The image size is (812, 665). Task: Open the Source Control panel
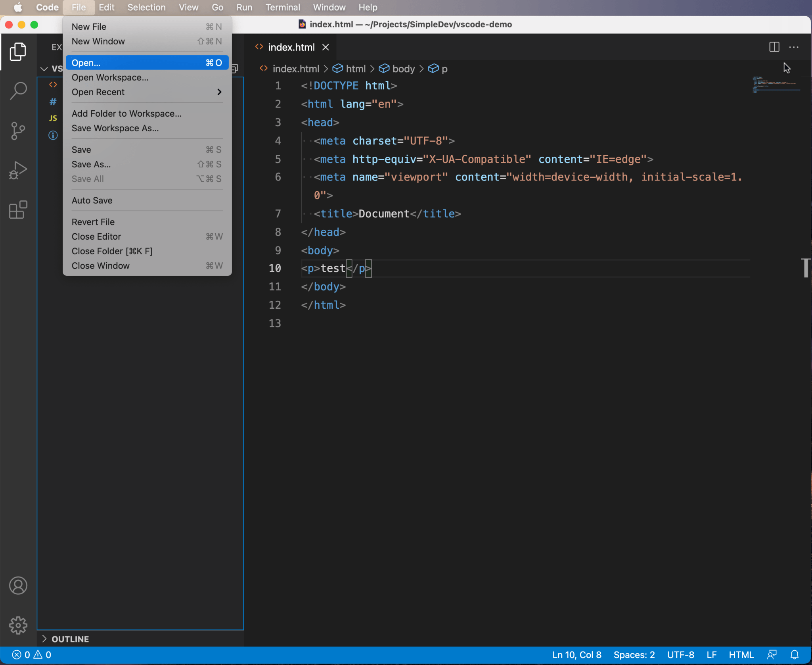18,131
